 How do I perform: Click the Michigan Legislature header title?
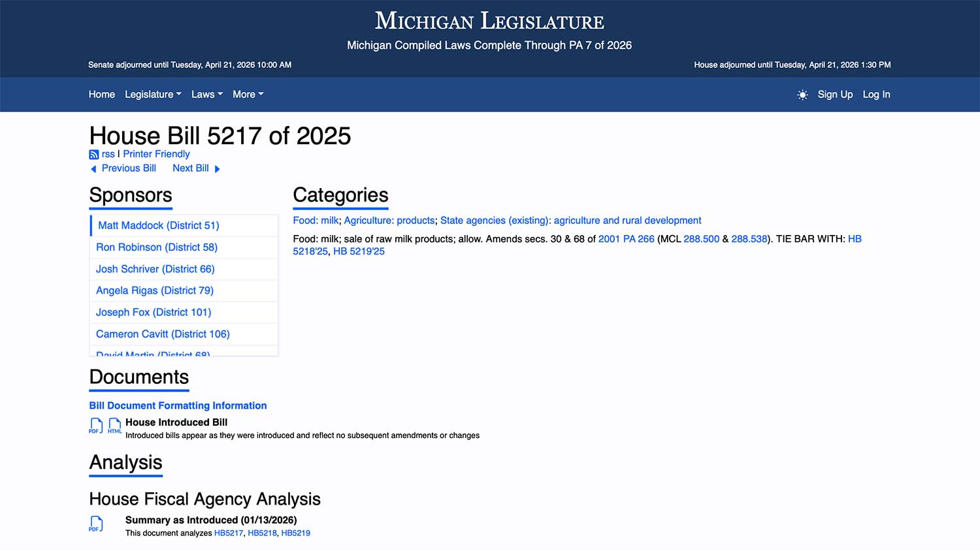(489, 20)
